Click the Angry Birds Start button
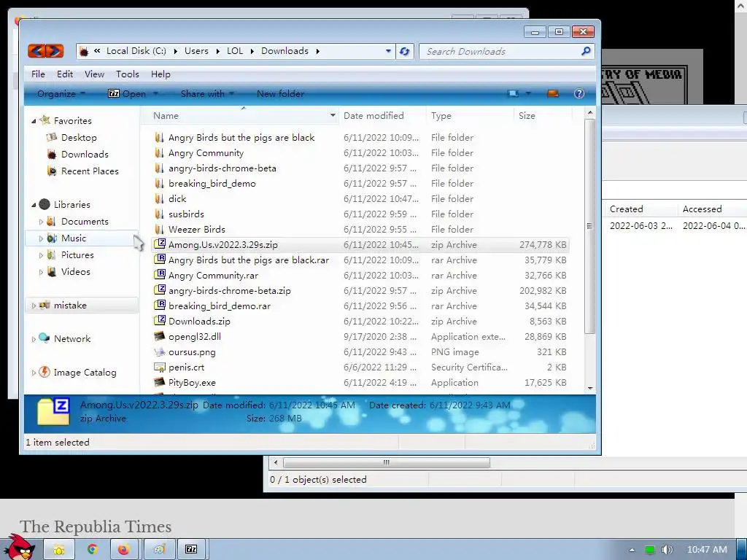This screenshot has width=747, height=560. click(x=21, y=548)
